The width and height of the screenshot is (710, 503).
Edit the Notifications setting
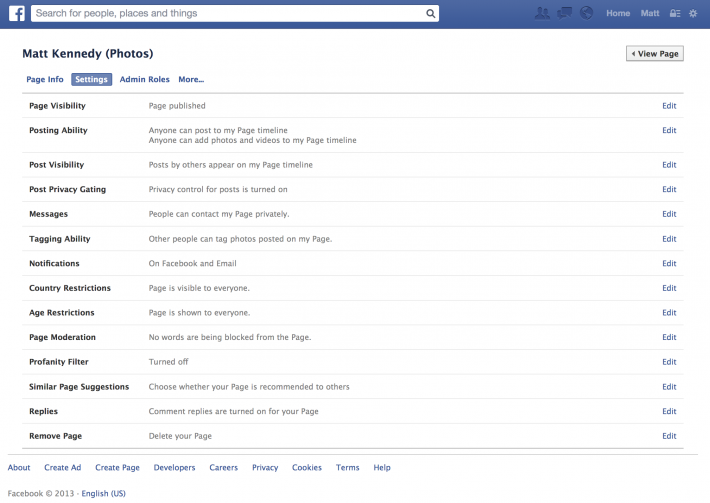[x=669, y=263]
